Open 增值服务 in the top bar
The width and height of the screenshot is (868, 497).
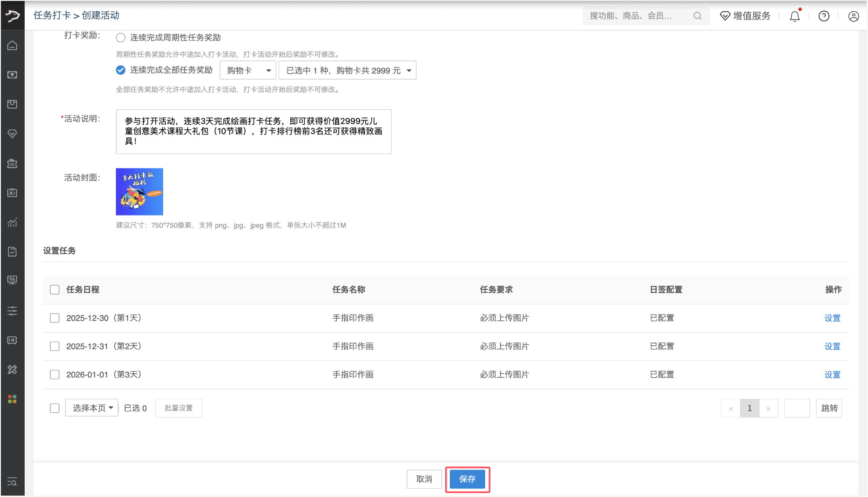point(745,16)
